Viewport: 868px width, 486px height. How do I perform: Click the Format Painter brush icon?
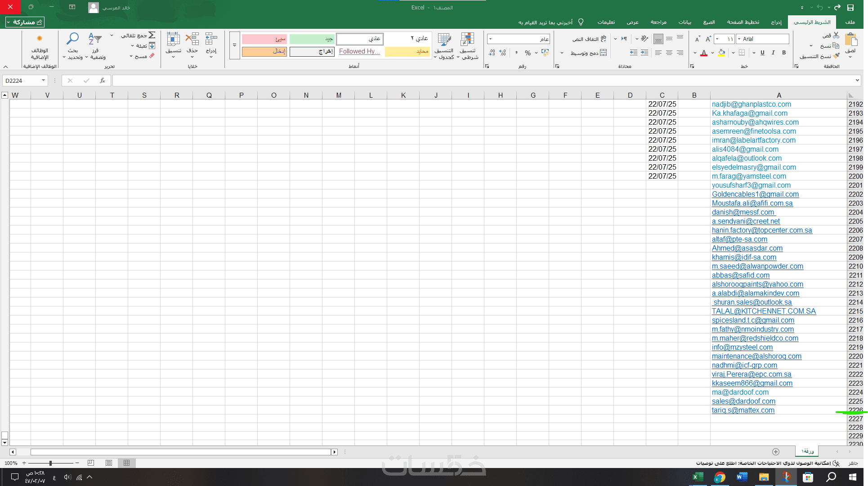point(836,56)
